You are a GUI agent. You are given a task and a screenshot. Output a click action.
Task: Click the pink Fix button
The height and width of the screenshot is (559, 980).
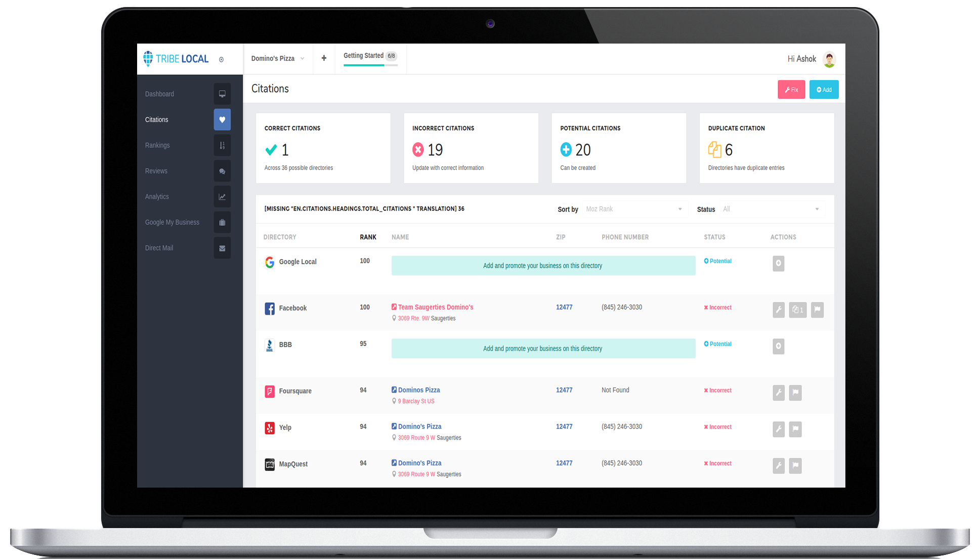(791, 90)
